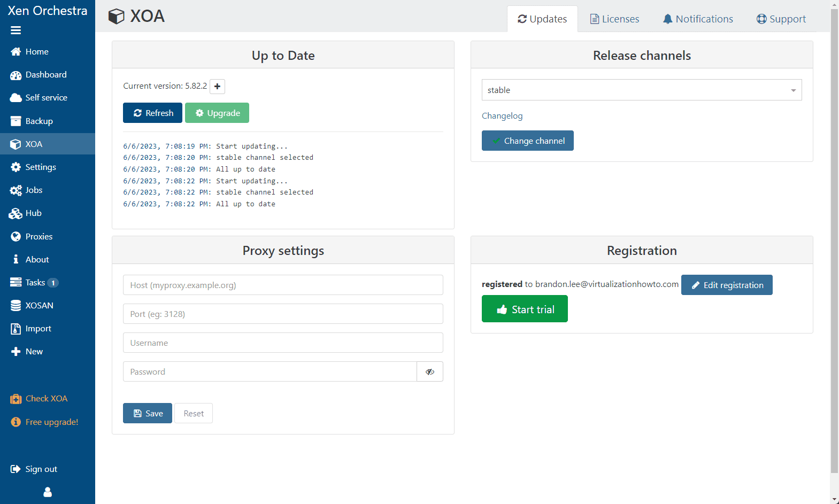This screenshot has width=839, height=504.
Task: Click the Tasks count badge
Action: coord(53,283)
